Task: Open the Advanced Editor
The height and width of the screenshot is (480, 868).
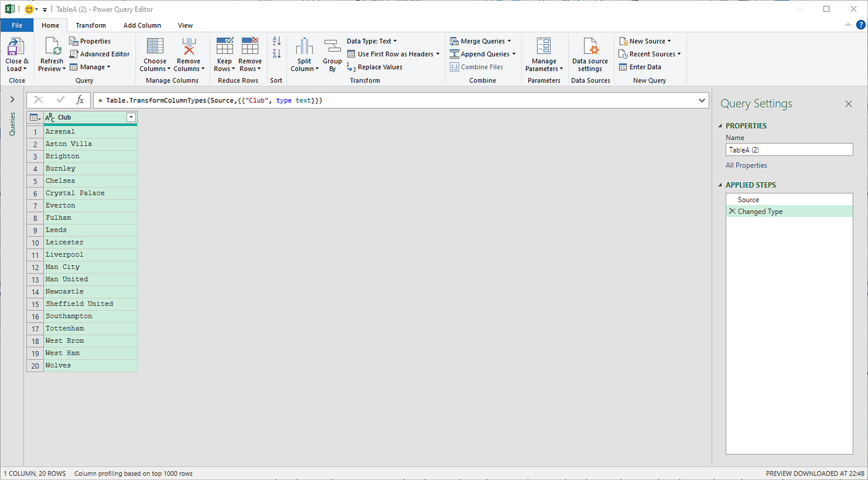Action: [100, 54]
